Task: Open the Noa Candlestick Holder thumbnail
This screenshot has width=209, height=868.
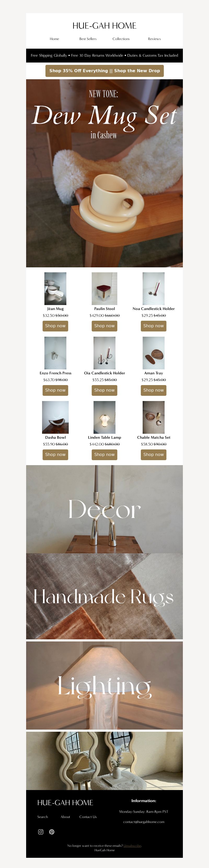Action: pyautogui.click(x=154, y=289)
